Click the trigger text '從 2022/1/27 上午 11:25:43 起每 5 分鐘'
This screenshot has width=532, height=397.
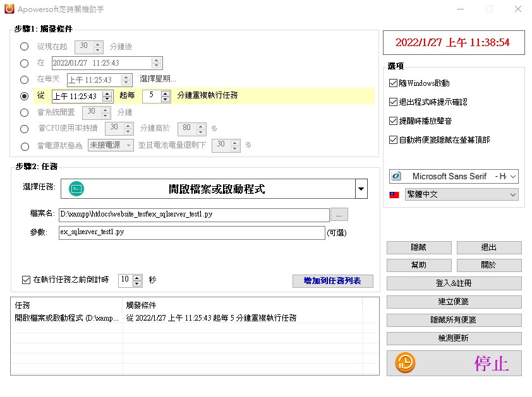pyautogui.click(x=211, y=318)
